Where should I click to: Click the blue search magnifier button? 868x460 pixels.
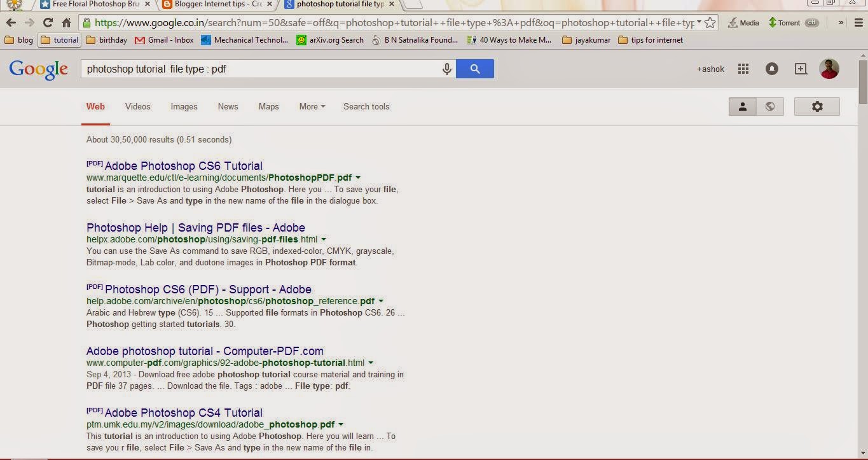[475, 69]
